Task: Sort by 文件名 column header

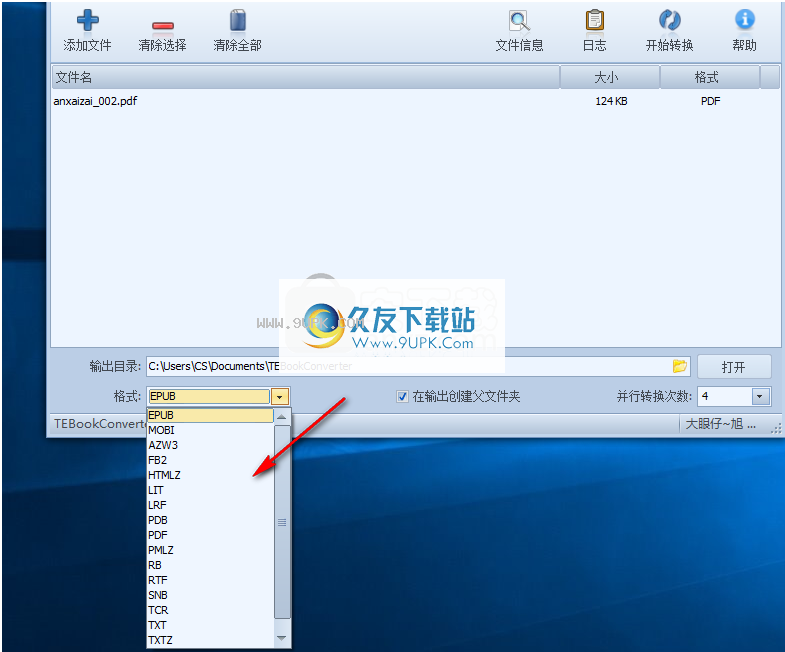Action: [305, 77]
